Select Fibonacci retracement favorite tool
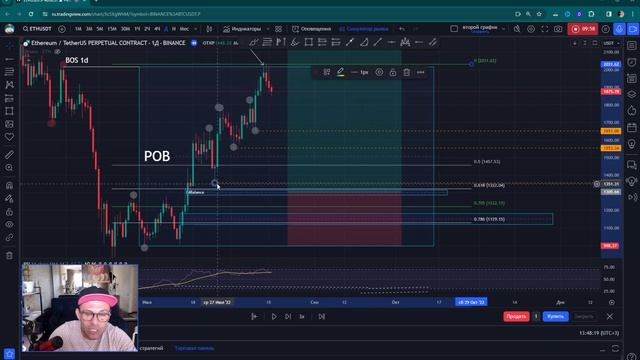Screen dimensions: 640x360 pos(267,42)
